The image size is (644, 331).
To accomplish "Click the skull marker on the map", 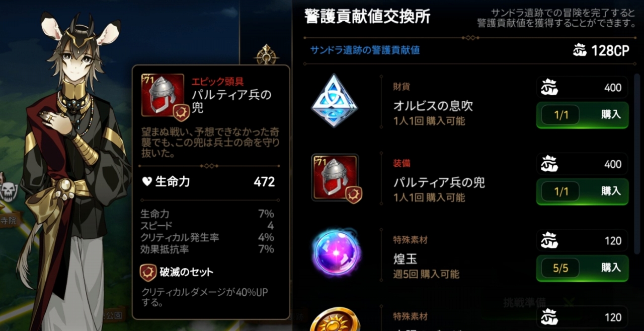I will (x=9, y=191).
